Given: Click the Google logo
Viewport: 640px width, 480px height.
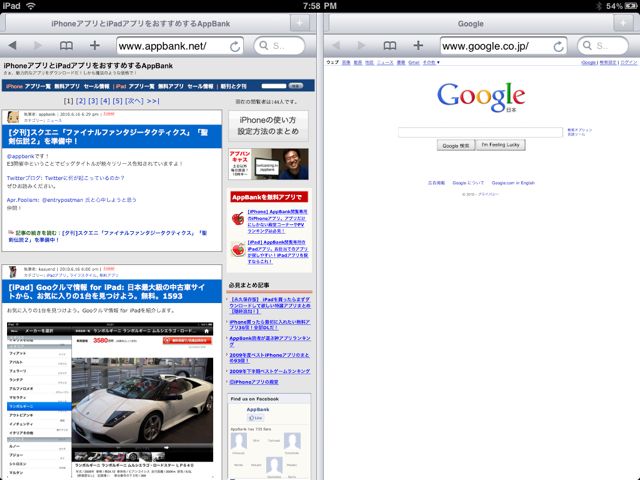Looking at the screenshot, I should tap(481, 97).
